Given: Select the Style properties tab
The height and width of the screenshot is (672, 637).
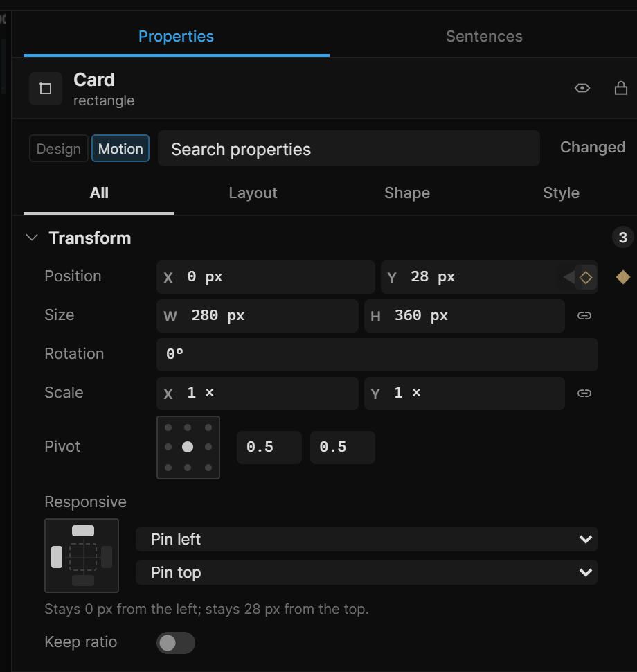Looking at the screenshot, I should click(x=561, y=193).
